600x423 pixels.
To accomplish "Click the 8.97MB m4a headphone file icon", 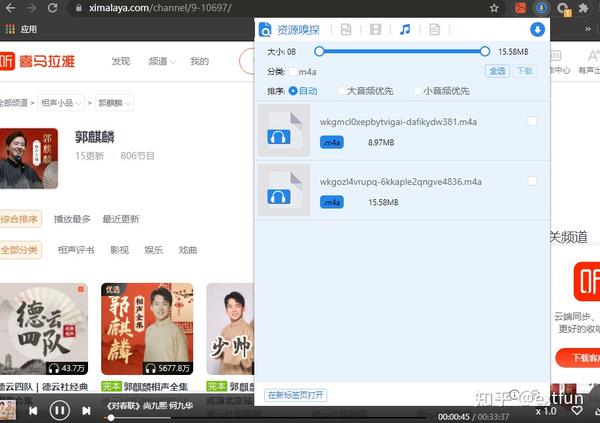I will 284,130.
